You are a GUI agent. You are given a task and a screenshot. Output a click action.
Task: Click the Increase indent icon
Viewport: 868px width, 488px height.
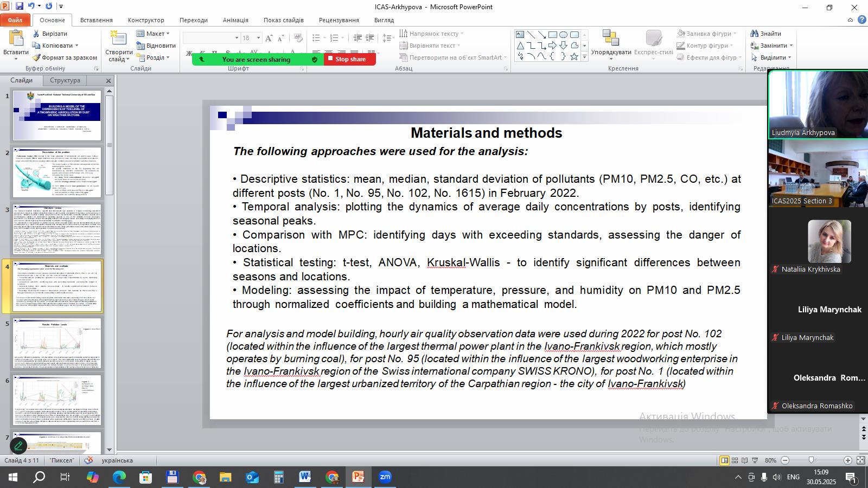369,38
